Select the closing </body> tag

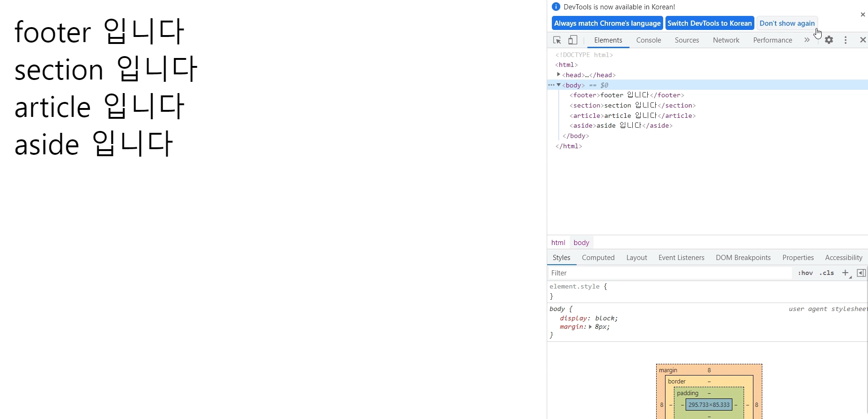pyautogui.click(x=576, y=136)
